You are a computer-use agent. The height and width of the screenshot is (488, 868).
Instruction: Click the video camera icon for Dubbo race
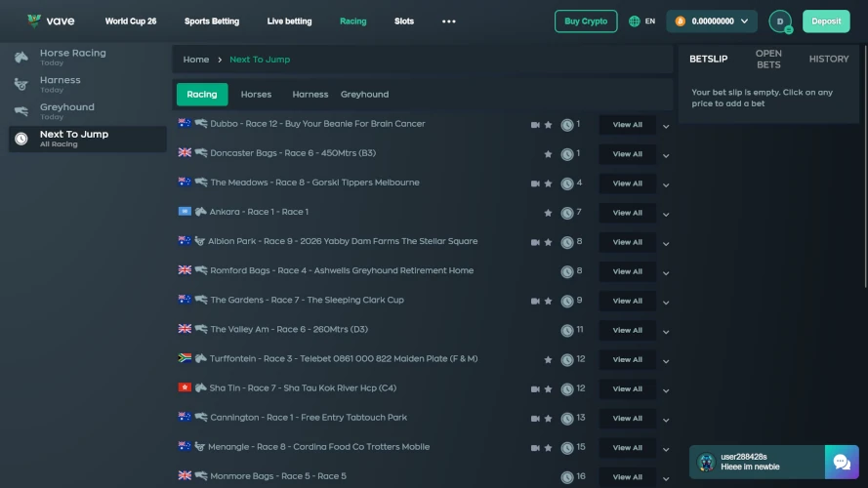tap(535, 125)
